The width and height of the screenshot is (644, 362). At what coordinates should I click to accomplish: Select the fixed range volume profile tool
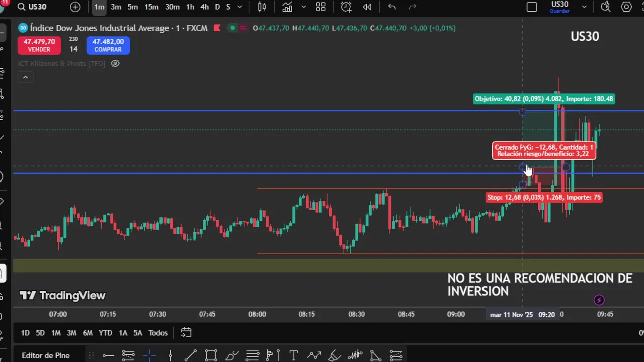pos(273,356)
